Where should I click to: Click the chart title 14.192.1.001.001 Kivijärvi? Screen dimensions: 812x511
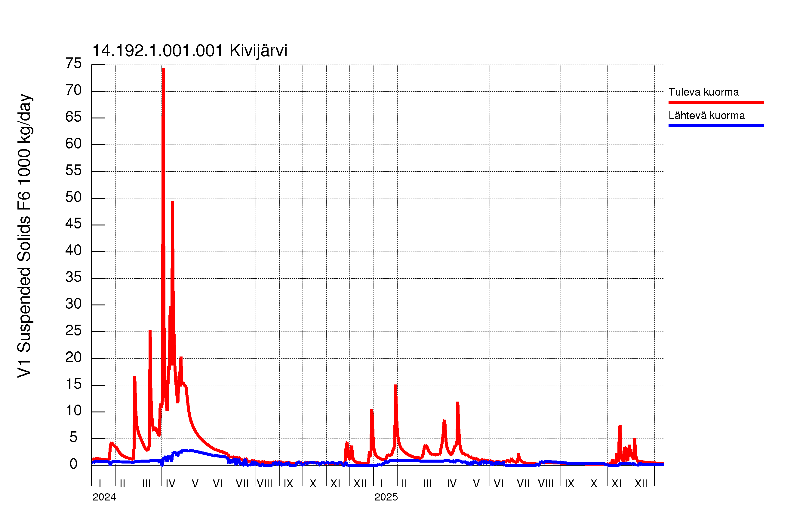189,51
